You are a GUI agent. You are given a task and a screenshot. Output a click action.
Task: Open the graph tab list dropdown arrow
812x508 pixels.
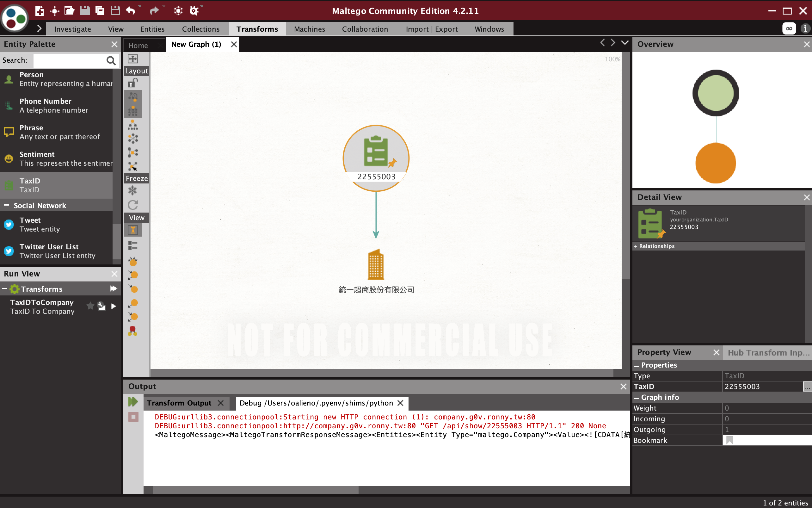(x=624, y=43)
